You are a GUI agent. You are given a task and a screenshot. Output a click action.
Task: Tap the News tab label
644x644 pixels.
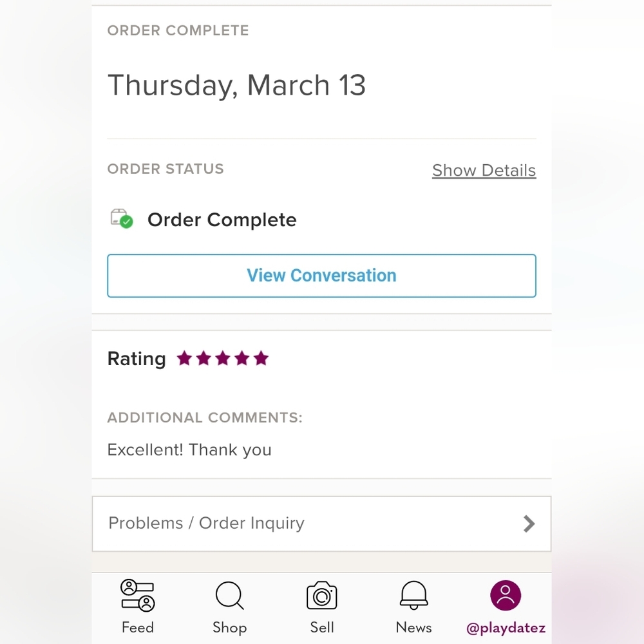pos(413,627)
